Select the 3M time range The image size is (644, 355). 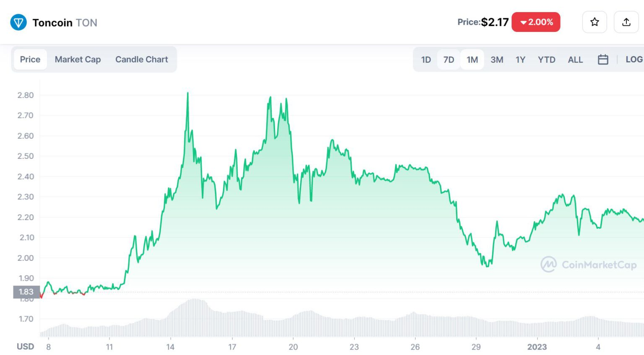pos(497,60)
